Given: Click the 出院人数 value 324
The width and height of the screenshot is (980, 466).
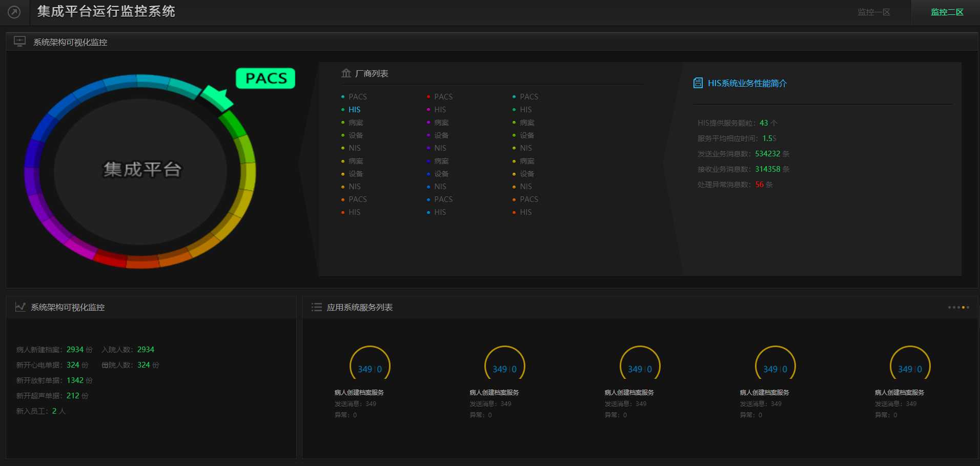Looking at the screenshot, I should point(144,365).
